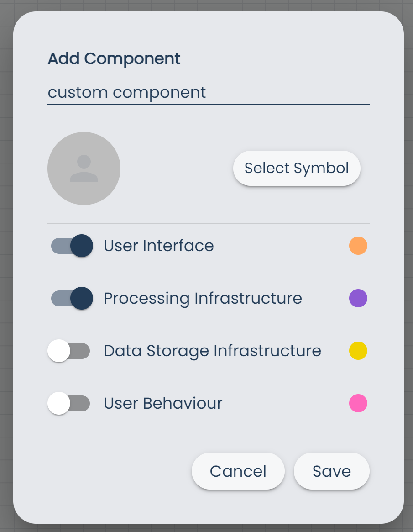The width and height of the screenshot is (413, 532).
Task: Click the Data Storage Infrastructure label
Action: pos(213,351)
